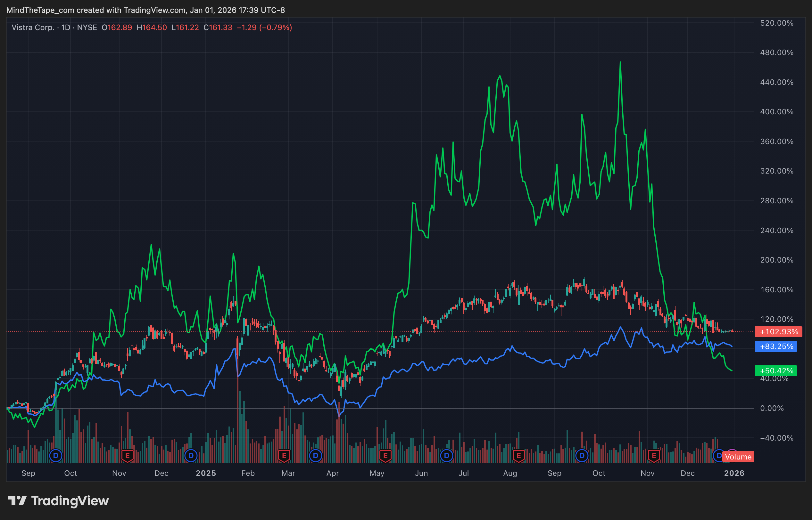The image size is (812, 520).
Task: Click the 0.00% level on price scale
Action: tap(772, 408)
